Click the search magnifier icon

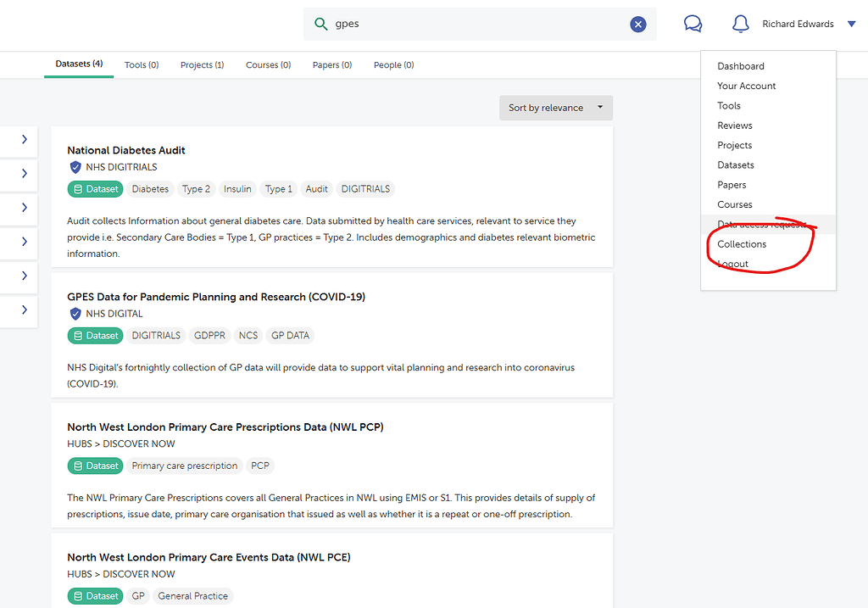[x=320, y=24]
